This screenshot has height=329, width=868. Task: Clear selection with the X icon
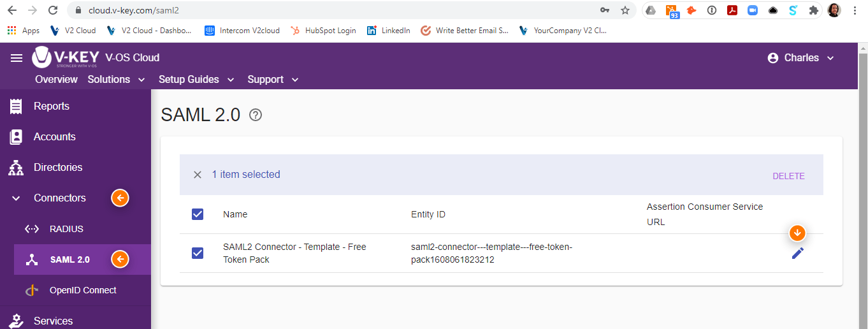click(198, 175)
